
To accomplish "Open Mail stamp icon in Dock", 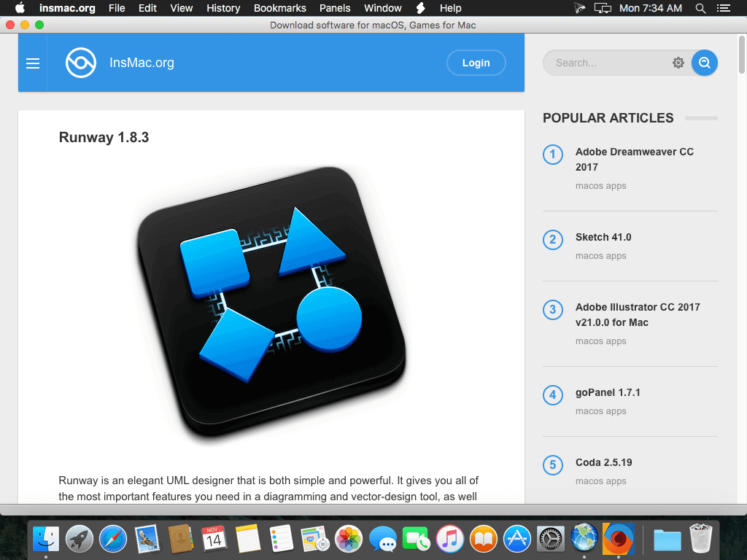I will [147, 539].
